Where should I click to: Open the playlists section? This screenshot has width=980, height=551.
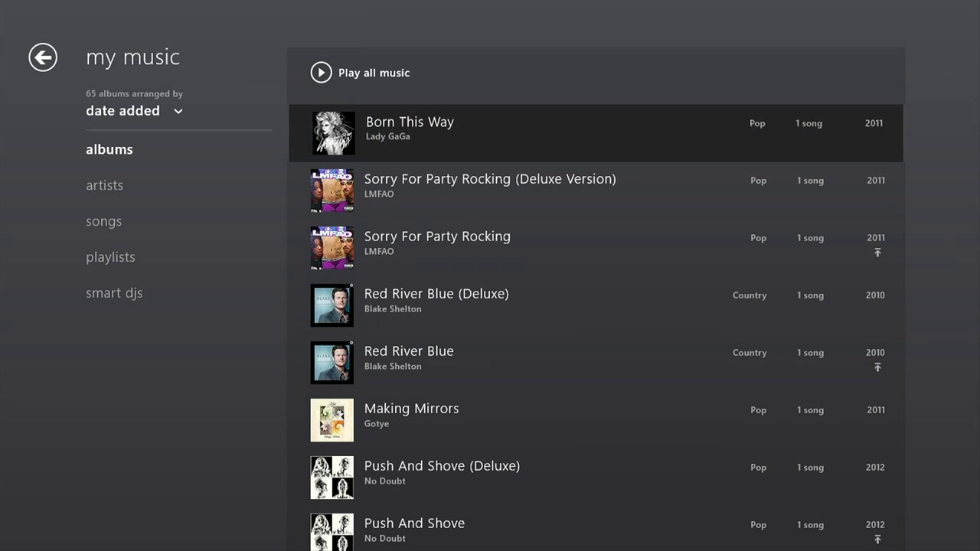pos(110,257)
